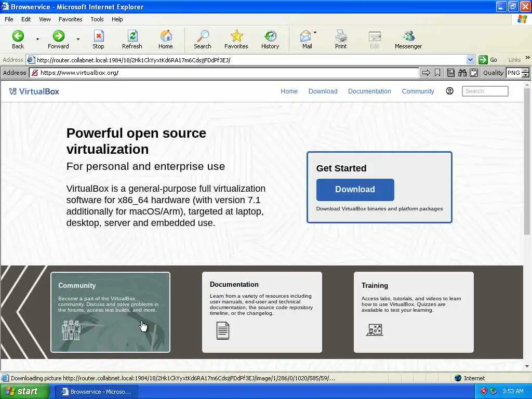The height and width of the screenshot is (399, 532).
Task: Open the Mail button dropdown arrow
Action: pos(315,33)
